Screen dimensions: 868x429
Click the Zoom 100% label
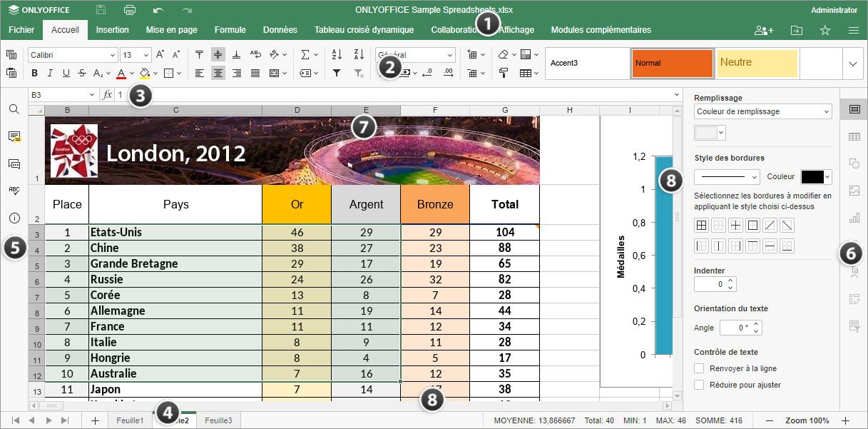coord(807,420)
